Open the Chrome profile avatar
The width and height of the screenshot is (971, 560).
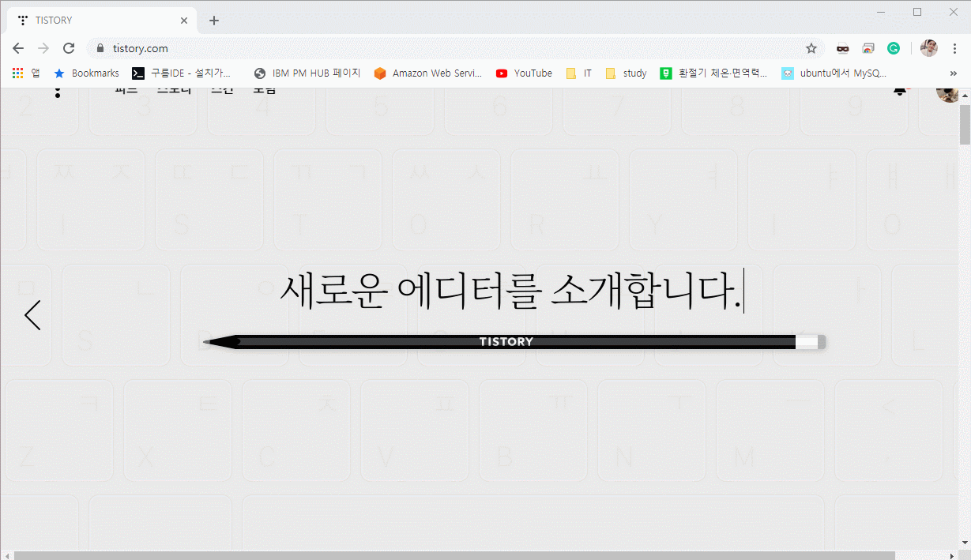tap(929, 48)
